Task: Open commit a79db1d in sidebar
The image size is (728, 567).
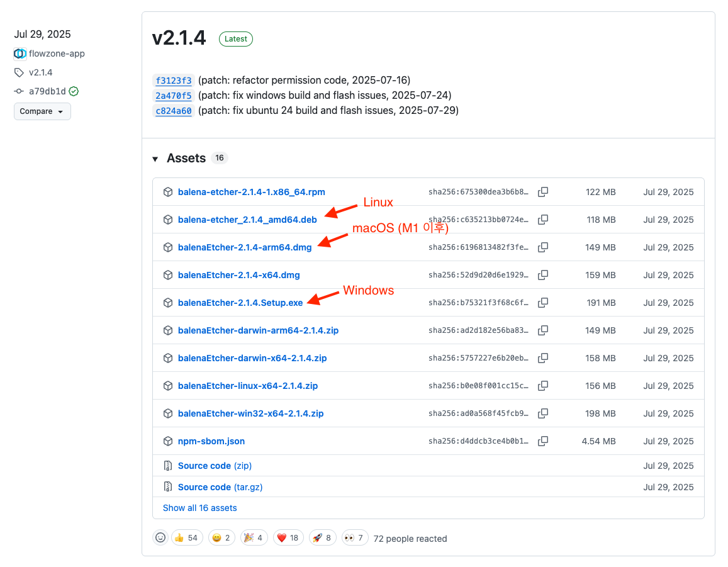Action: (47, 91)
